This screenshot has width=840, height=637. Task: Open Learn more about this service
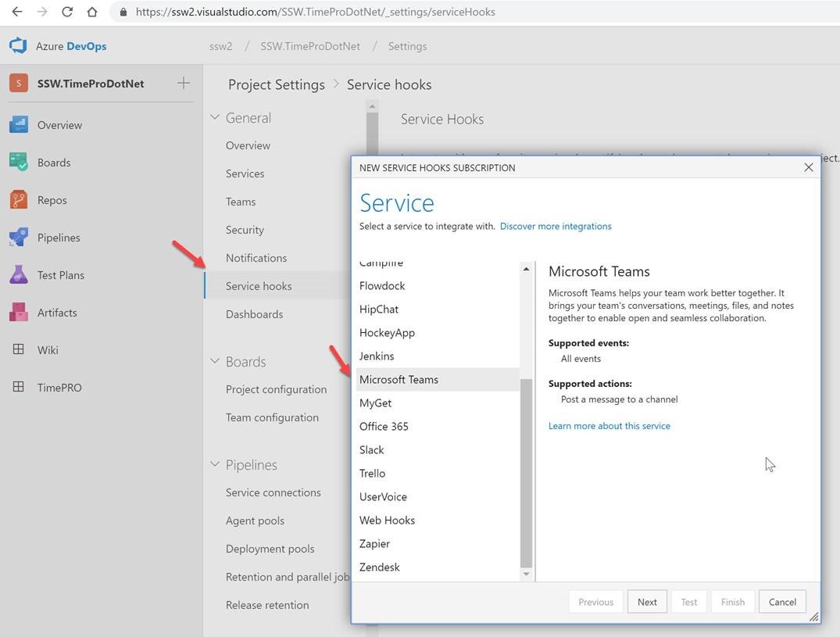pos(609,426)
